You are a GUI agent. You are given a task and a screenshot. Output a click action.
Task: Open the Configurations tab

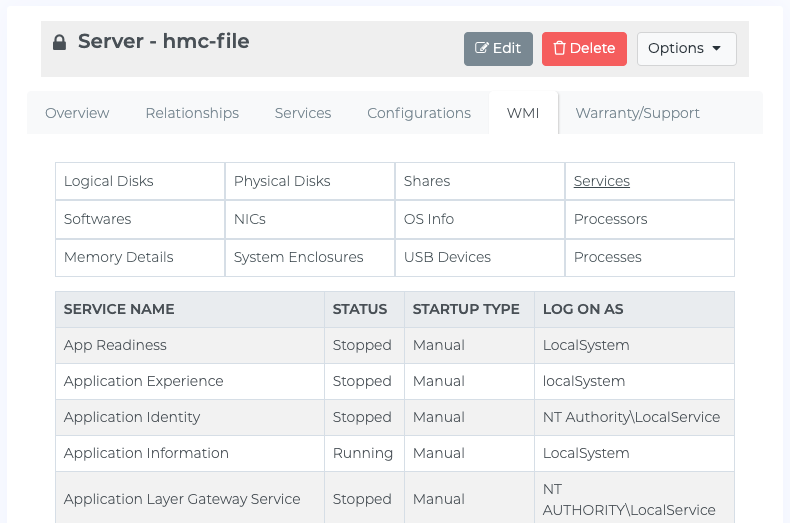click(419, 113)
